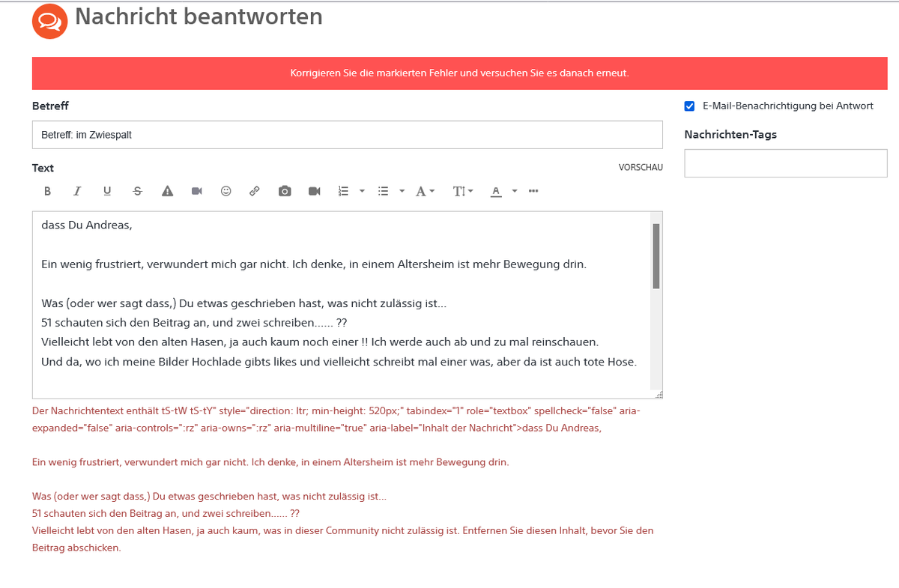Insert video with the camera icon next to photo icon
899x588 pixels.
pos(315,191)
